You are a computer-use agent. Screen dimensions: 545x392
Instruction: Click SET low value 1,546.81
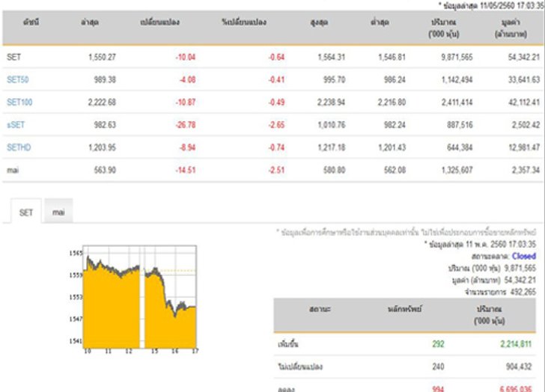pos(392,57)
